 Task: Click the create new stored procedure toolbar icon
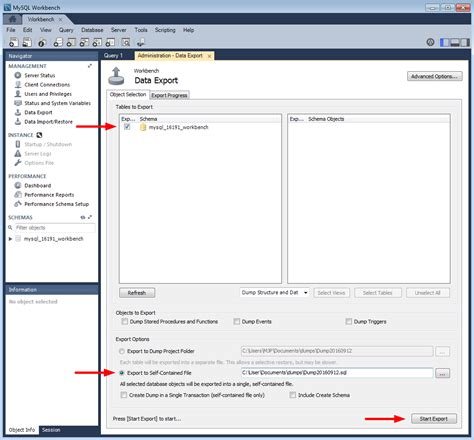pos(97,43)
